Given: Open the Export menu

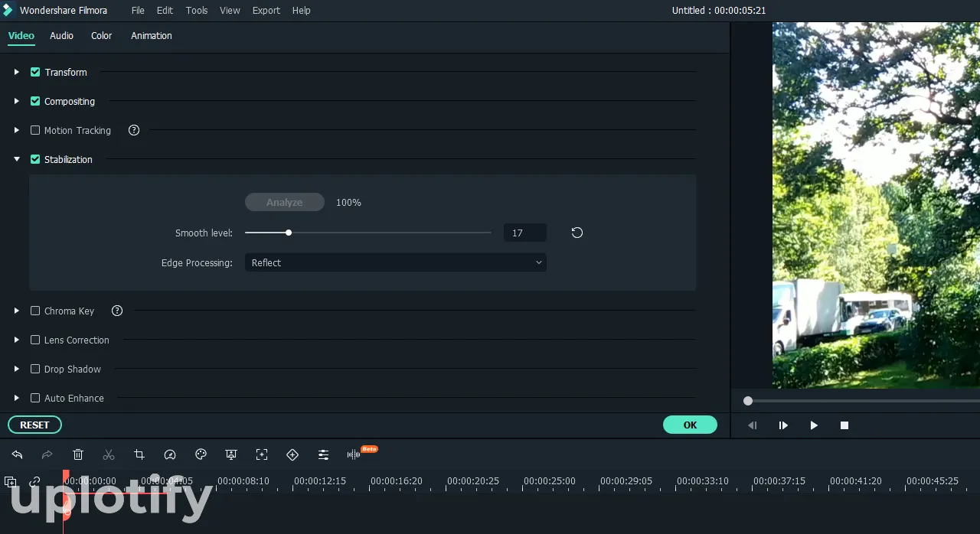Looking at the screenshot, I should pyautogui.click(x=266, y=11).
